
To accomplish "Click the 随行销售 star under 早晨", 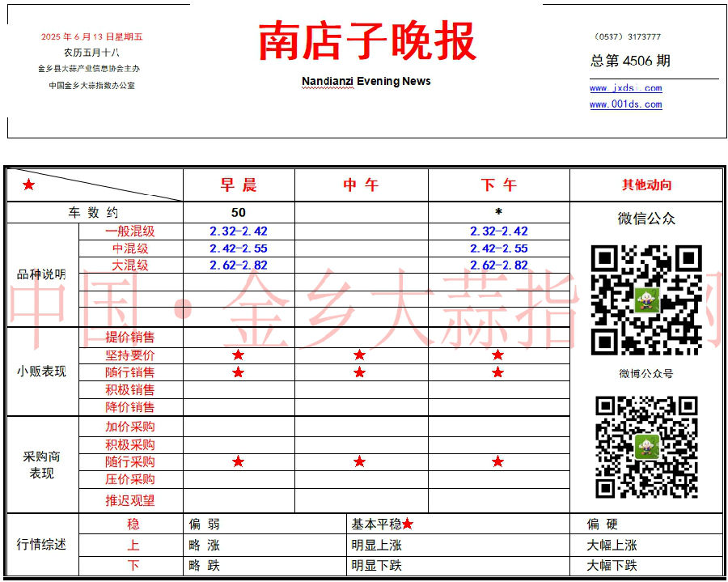I will [238, 372].
